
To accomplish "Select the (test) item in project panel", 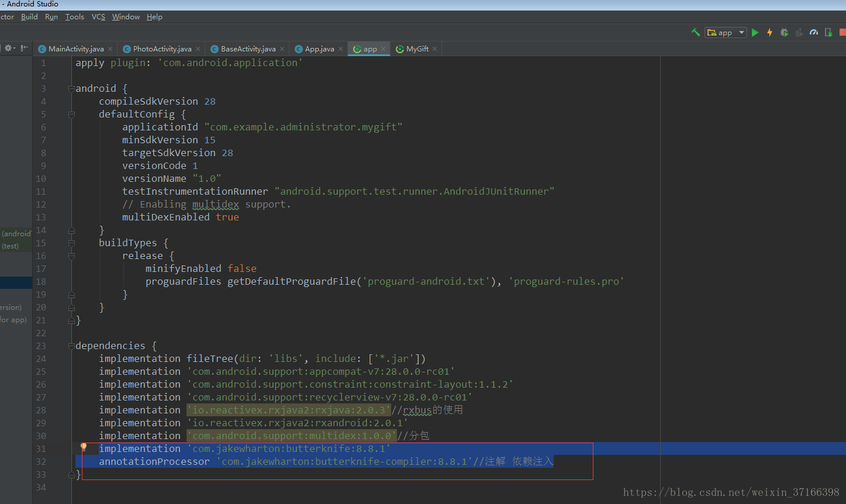I will click(x=11, y=246).
